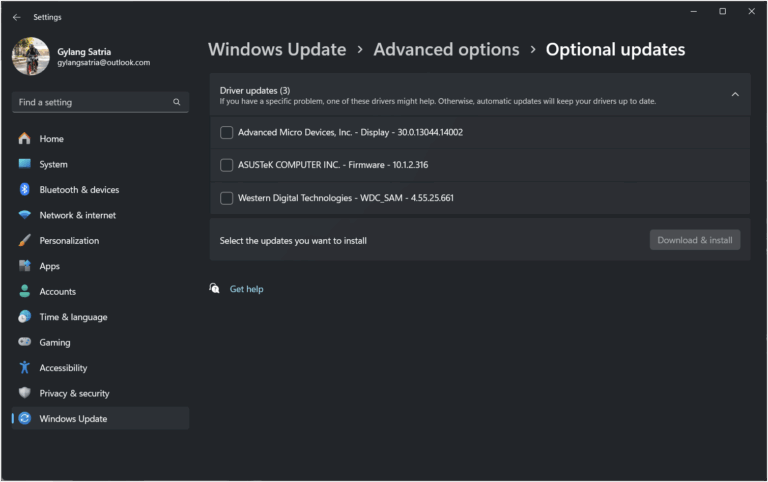The height and width of the screenshot is (482, 768).
Task: Click the Find a setting search box
Action: 100,102
